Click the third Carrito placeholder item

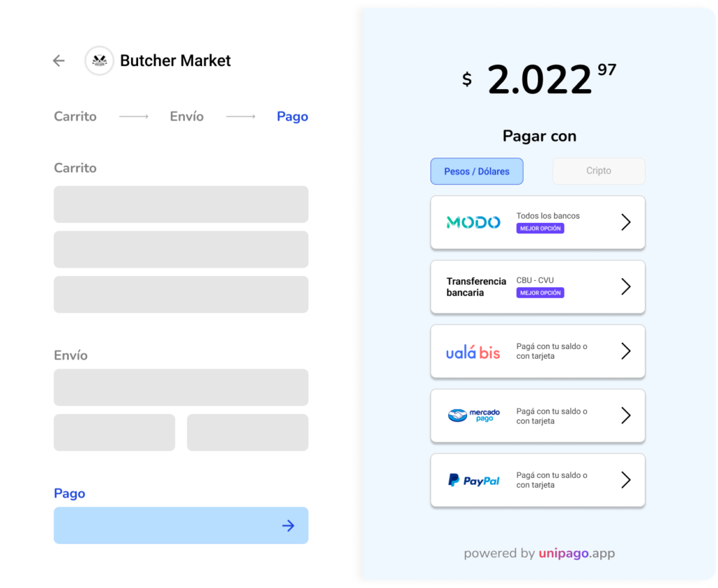(181, 294)
